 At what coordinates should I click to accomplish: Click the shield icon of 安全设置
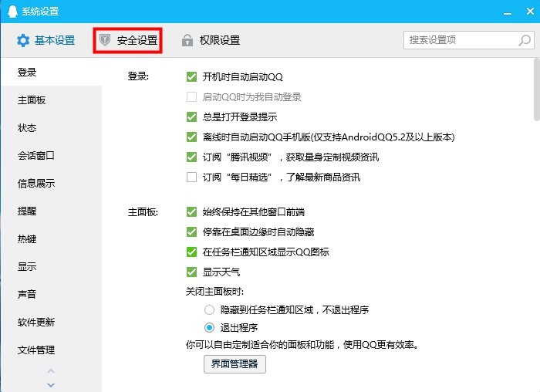pyautogui.click(x=105, y=40)
